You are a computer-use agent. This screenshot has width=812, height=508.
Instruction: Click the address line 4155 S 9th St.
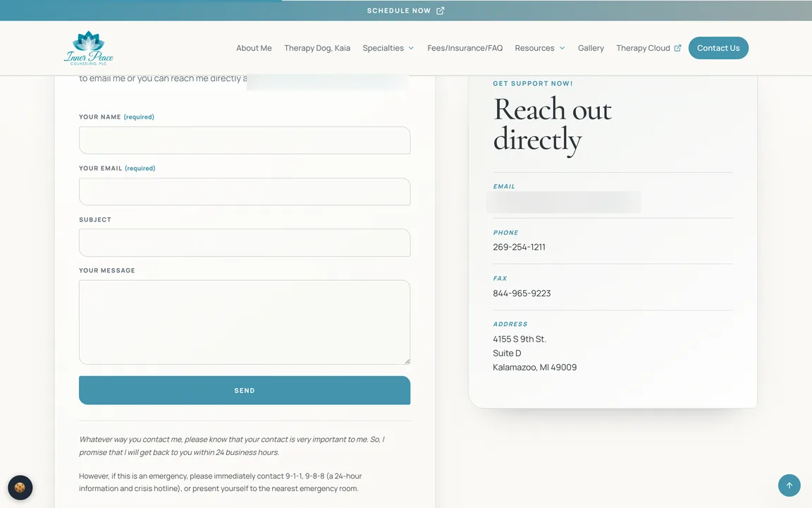(519, 339)
